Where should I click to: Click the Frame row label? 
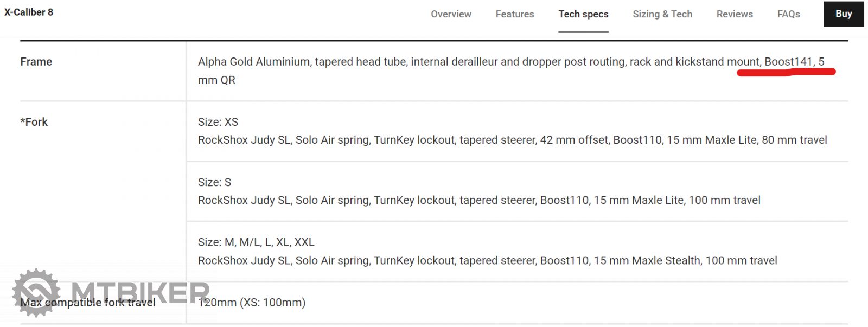tap(36, 62)
